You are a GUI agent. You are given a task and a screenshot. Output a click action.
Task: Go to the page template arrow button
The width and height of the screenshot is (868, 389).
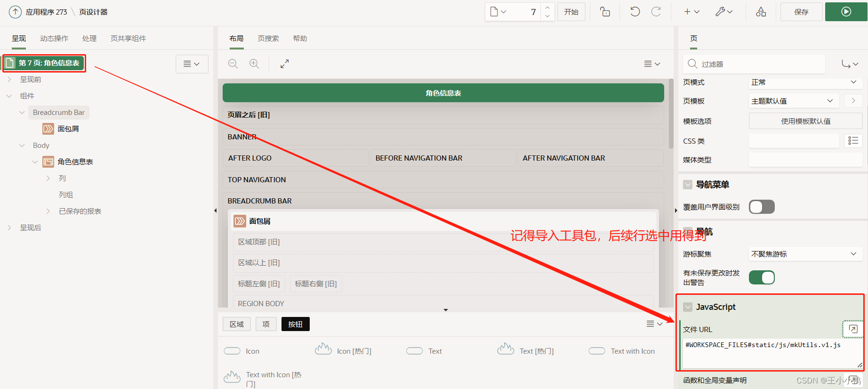point(853,101)
